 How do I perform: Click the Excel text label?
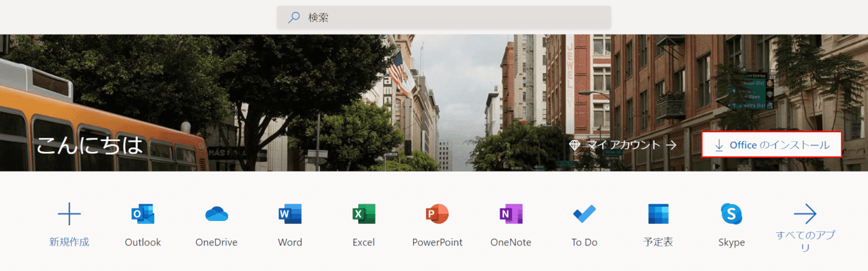pyautogui.click(x=364, y=242)
